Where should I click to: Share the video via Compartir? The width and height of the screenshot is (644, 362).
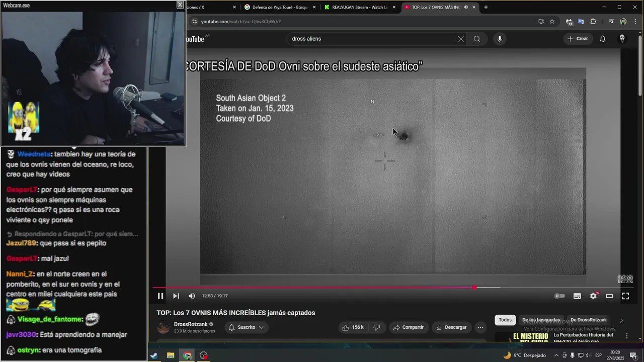click(x=409, y=327)
